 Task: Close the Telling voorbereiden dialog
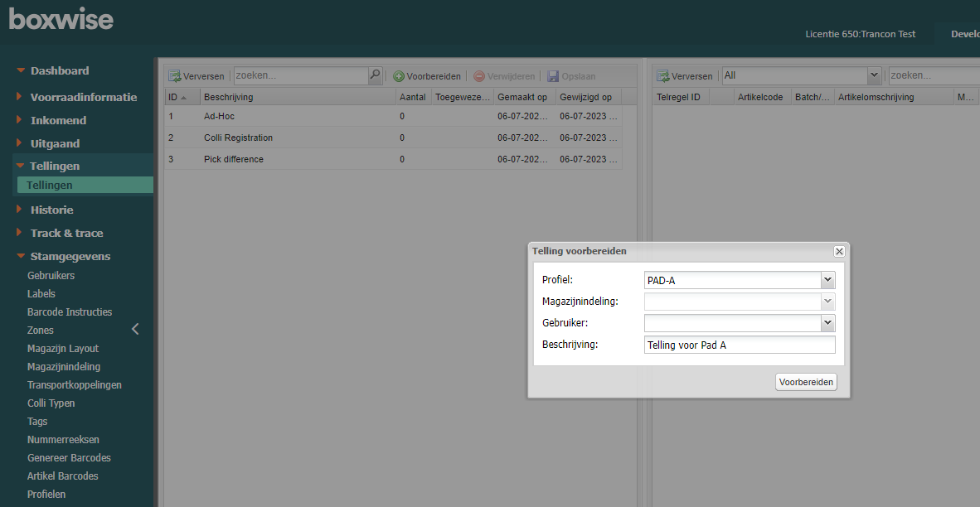(x=839, y=251)
